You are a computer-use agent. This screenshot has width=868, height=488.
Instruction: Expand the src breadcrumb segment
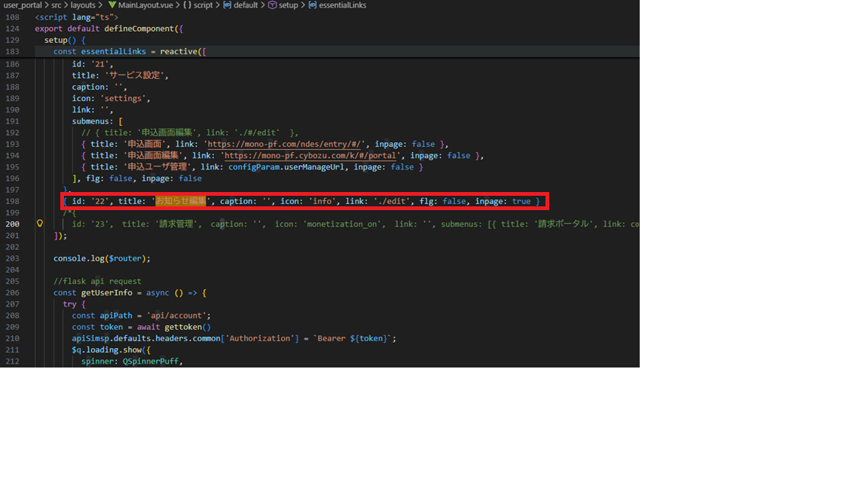pyautogui.click(x=57, y=5)
